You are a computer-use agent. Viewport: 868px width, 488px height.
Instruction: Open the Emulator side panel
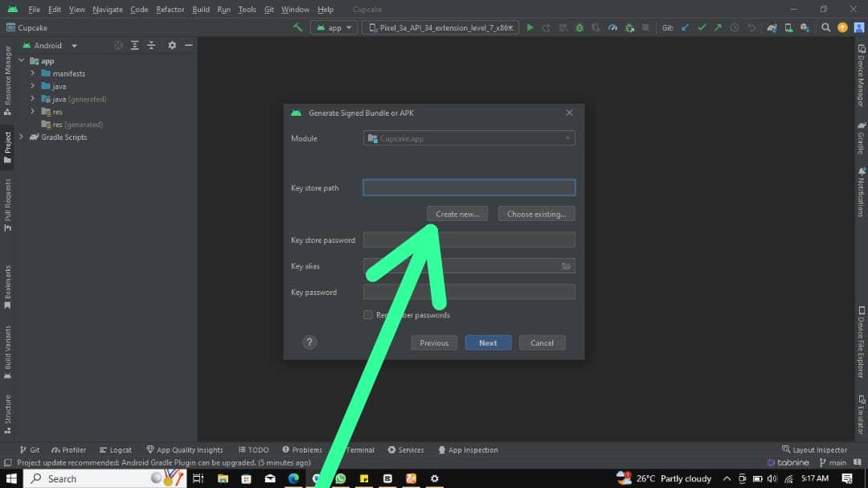coord(861,415)
